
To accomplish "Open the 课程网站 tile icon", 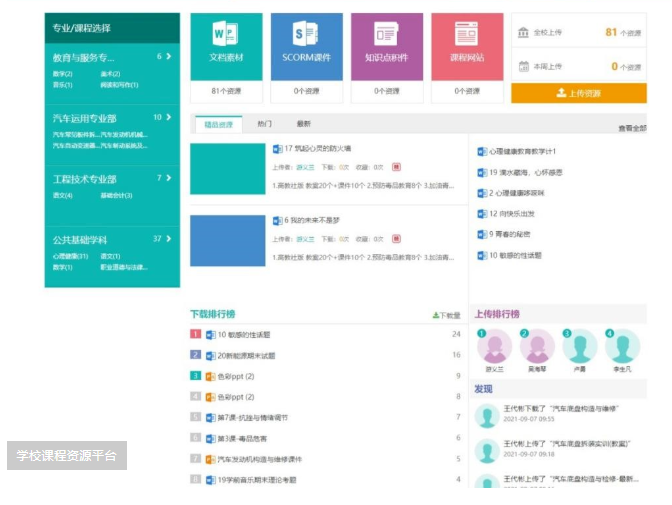I will (x=466, y=35).
